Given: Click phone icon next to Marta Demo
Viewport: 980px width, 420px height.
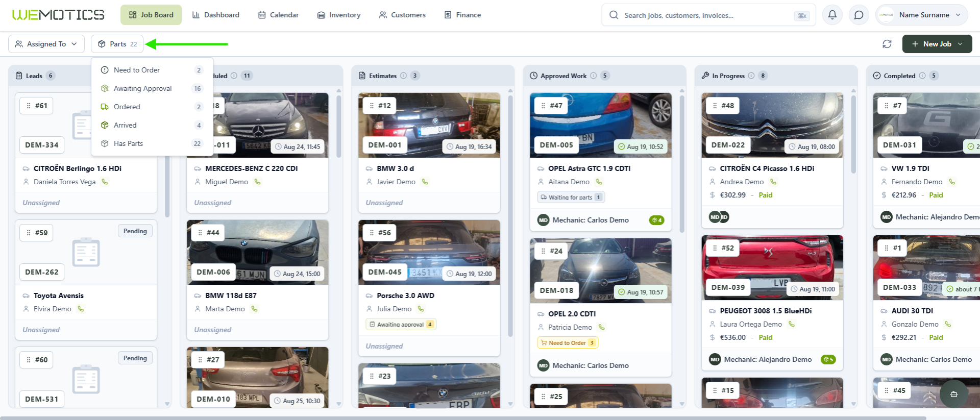Looking at the screenshot, I should 254,309.
